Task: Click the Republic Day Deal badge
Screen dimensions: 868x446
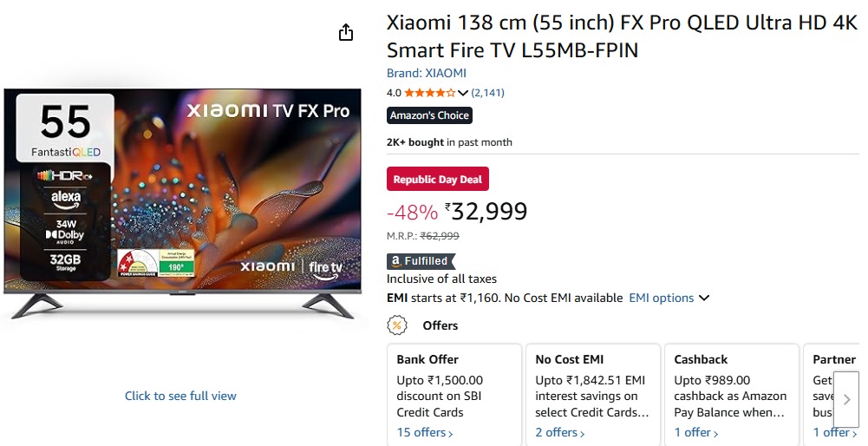Action: tap(438, 180)
